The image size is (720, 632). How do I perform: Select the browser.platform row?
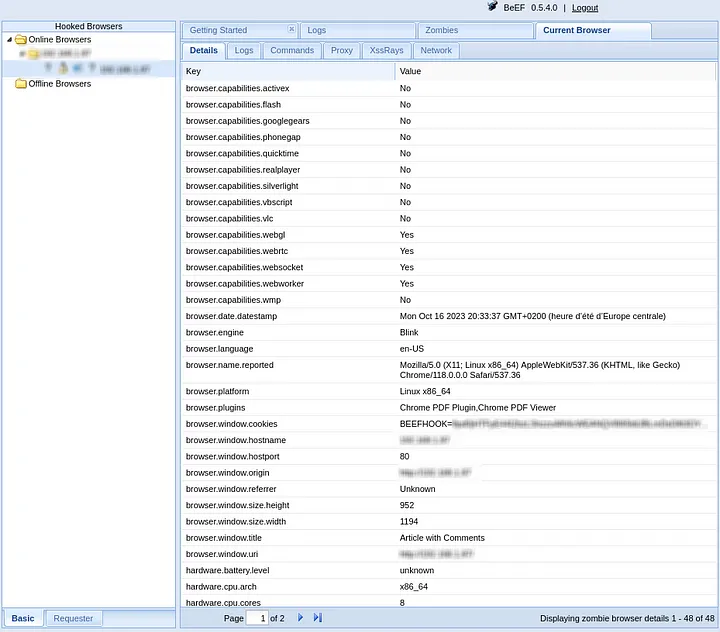449,391
